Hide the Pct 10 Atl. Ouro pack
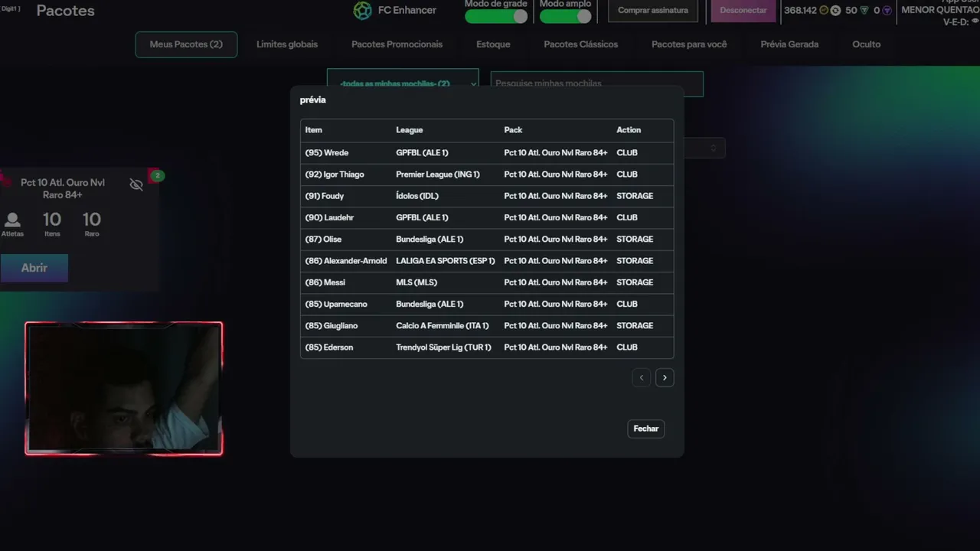 [136, 184]
